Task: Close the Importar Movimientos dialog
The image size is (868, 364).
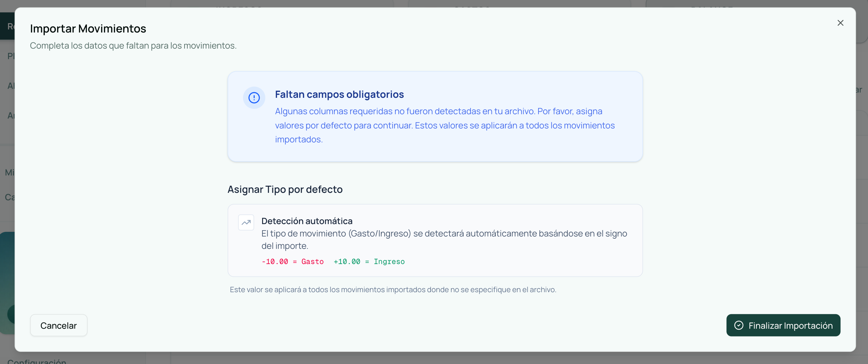Action: point(840,23)
